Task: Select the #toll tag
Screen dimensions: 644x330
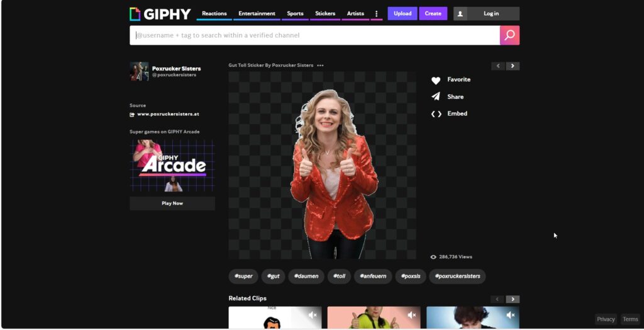Action: [x=339, y=276]
